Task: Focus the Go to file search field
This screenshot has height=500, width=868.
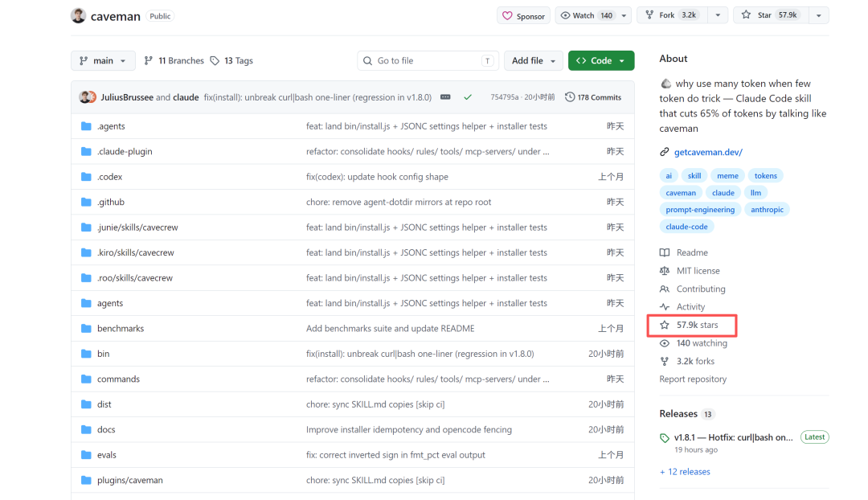Action: click(x=428, y=60)
